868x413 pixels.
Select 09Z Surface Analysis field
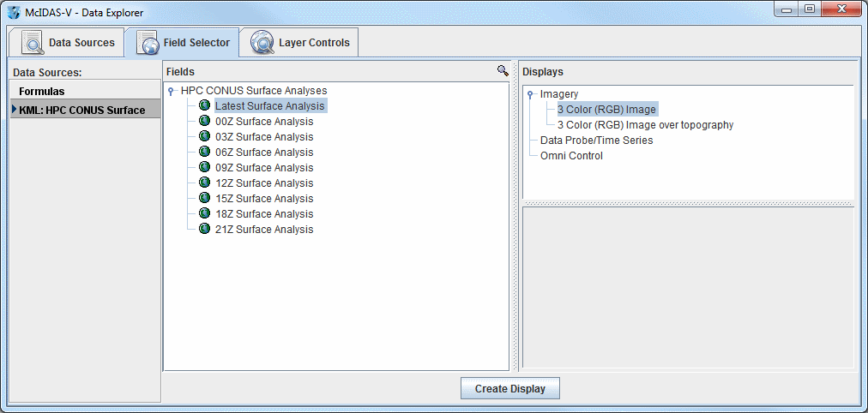pos(264,168)
